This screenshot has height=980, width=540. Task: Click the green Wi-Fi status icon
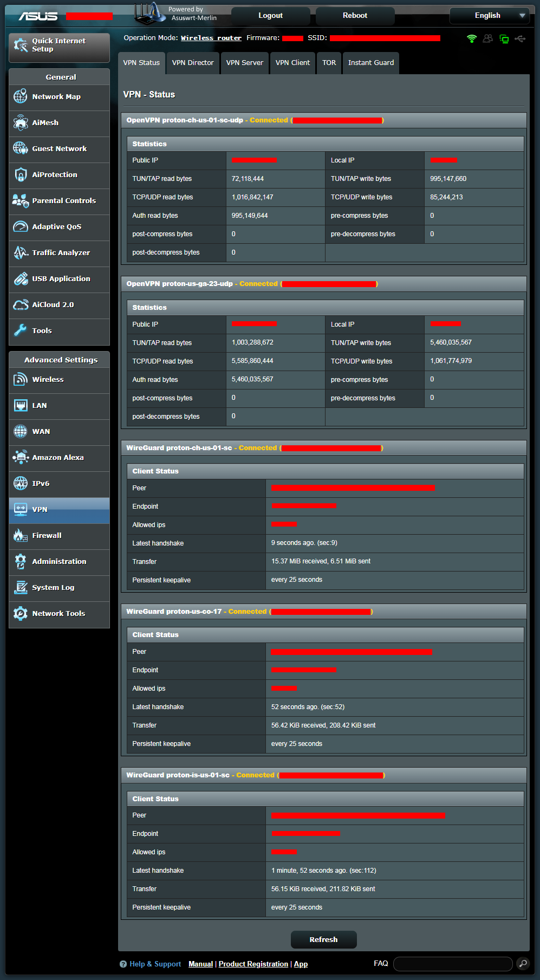click(x=472, y=38)
